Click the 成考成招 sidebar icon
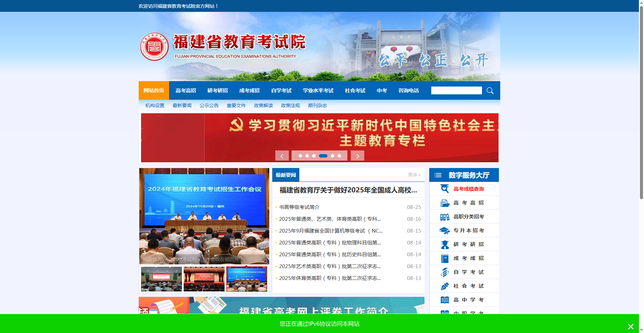This screenshot has height=333, width=644. (444, 258)
